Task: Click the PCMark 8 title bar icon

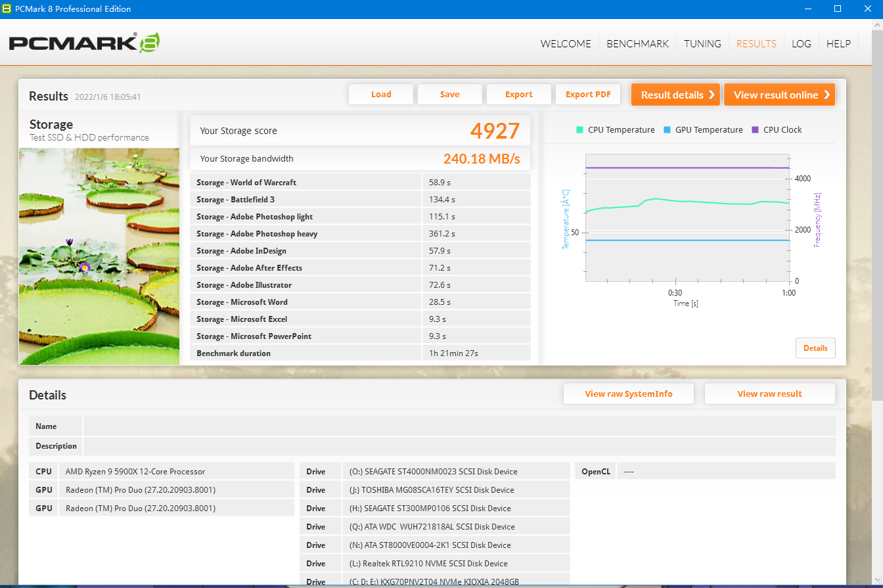Action: [7, 9]
